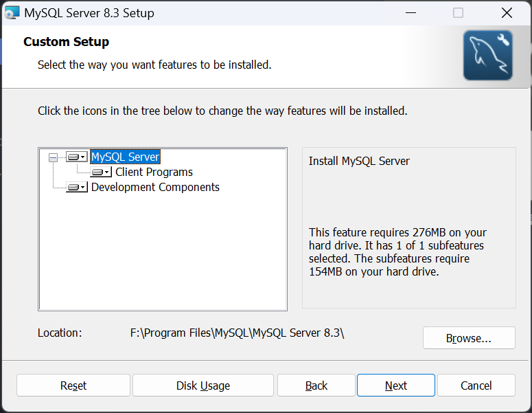Proceed with the Next button
532x413 pixels.
(x=396, y=386)
